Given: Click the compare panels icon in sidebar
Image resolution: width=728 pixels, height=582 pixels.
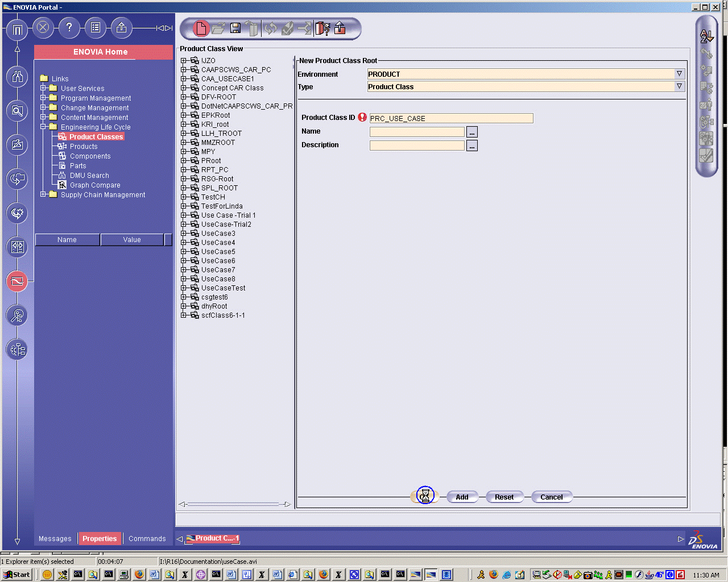Looking at the screenshot, I should 17,247.
